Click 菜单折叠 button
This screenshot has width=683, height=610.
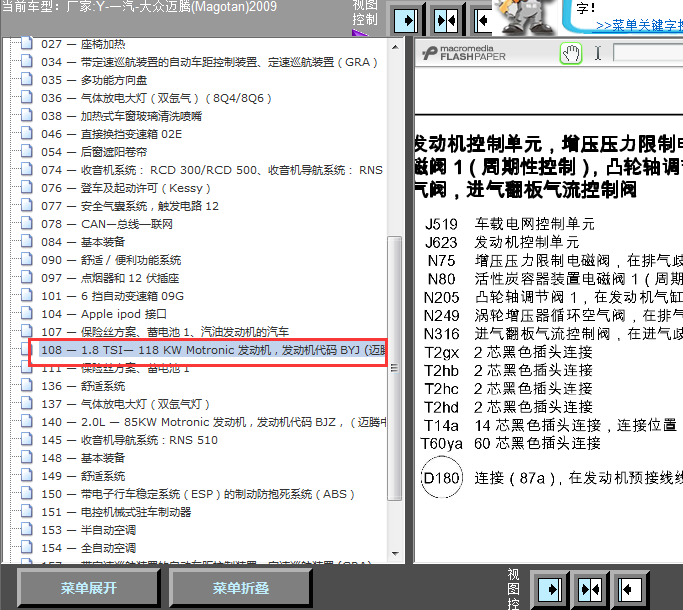[x=241, y=588]
